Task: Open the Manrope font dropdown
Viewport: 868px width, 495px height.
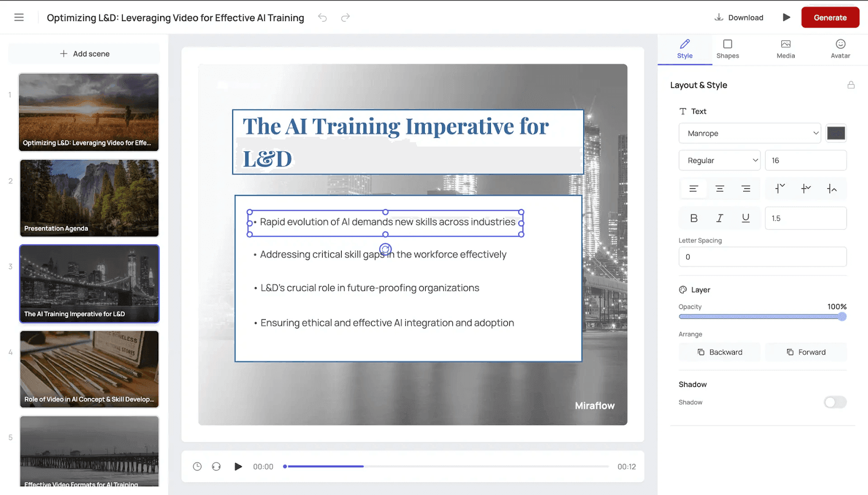Action: click(749, 133)
